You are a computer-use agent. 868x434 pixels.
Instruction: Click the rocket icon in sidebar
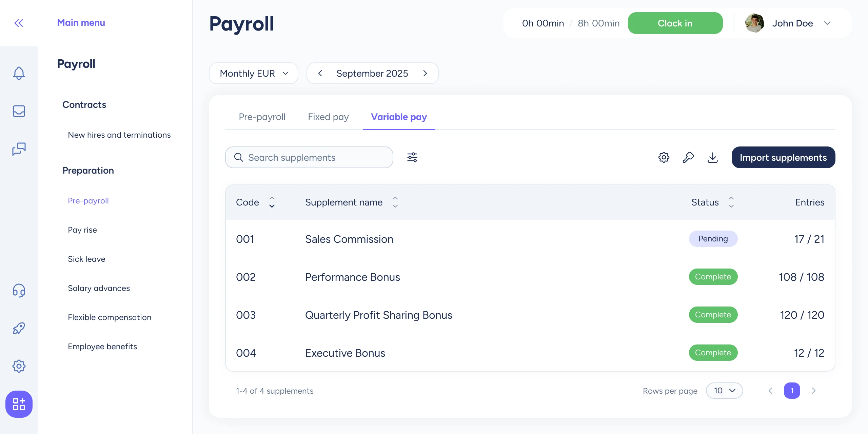[19, 328]
